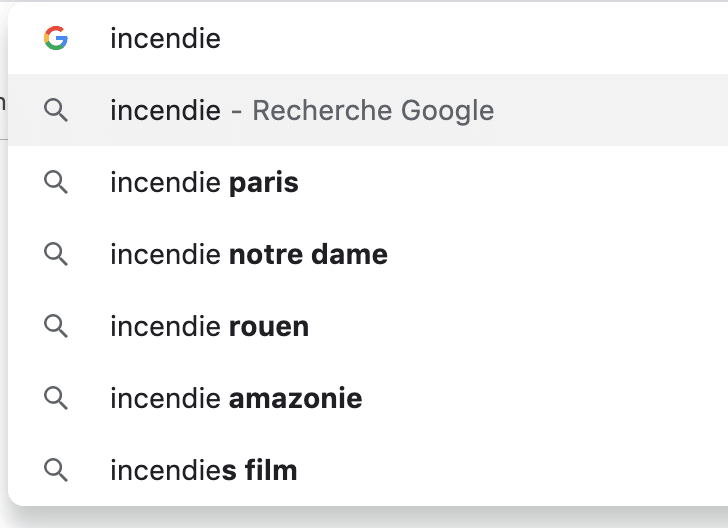Click the bold text 'notre dame'

click(308, 255)
